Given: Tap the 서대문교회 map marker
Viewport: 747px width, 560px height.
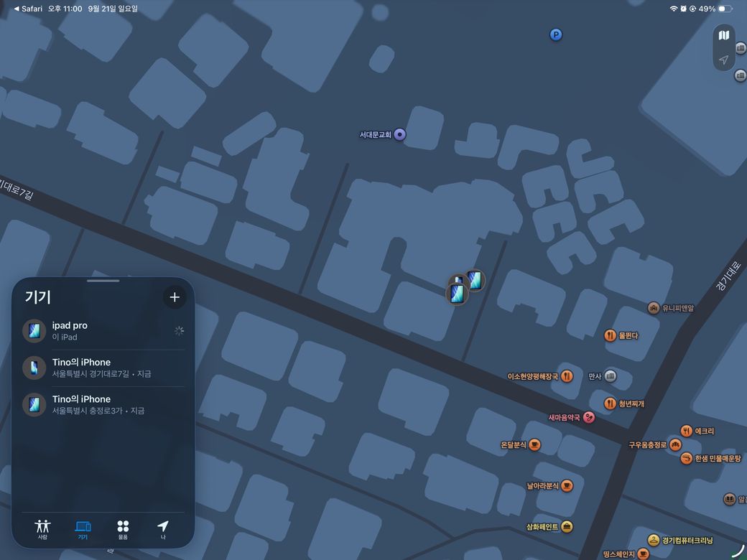Looking at the screenshot, I should (x=399, y=135).
